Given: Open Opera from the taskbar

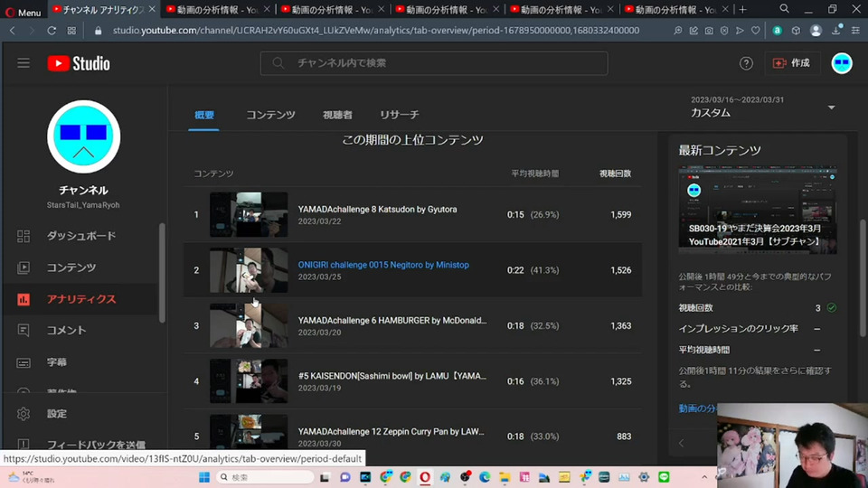Looking at the screenshot, I should [x=425, y=477].
